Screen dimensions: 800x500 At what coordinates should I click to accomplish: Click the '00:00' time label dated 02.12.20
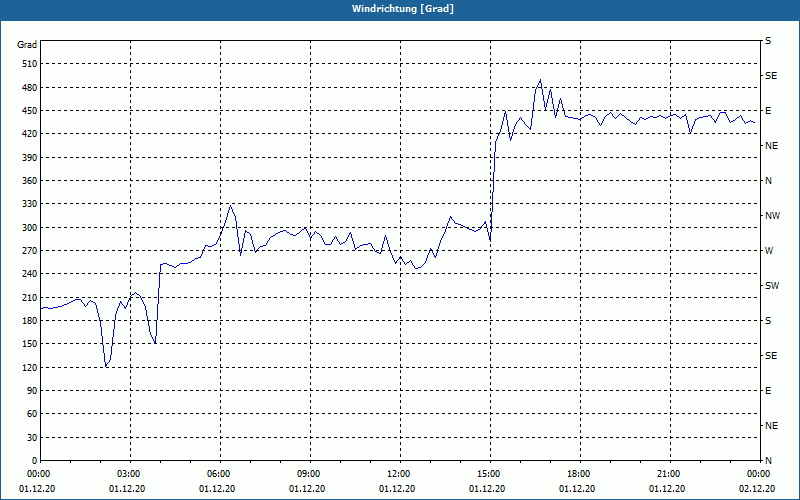point(760,474)
